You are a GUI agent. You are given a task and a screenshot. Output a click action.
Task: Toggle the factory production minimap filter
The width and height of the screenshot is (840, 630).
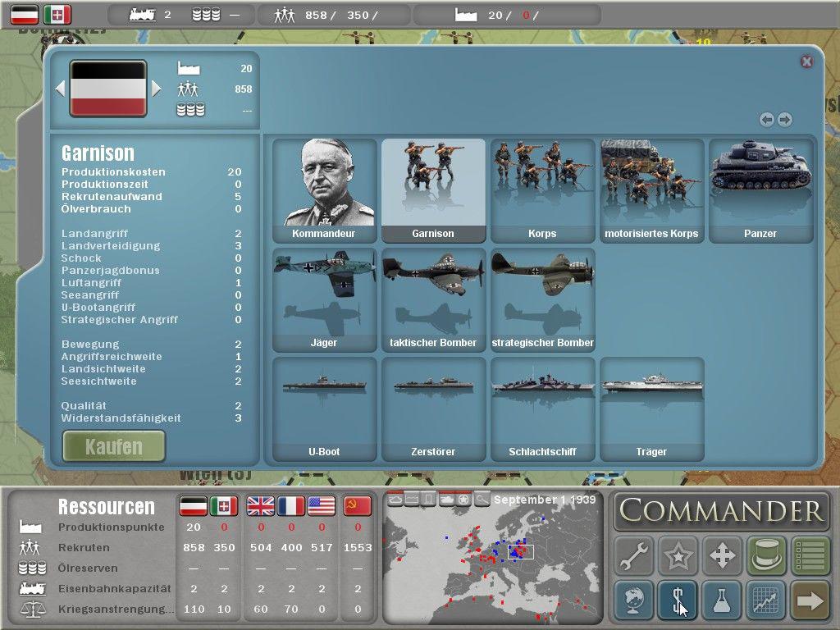[412, 500]
